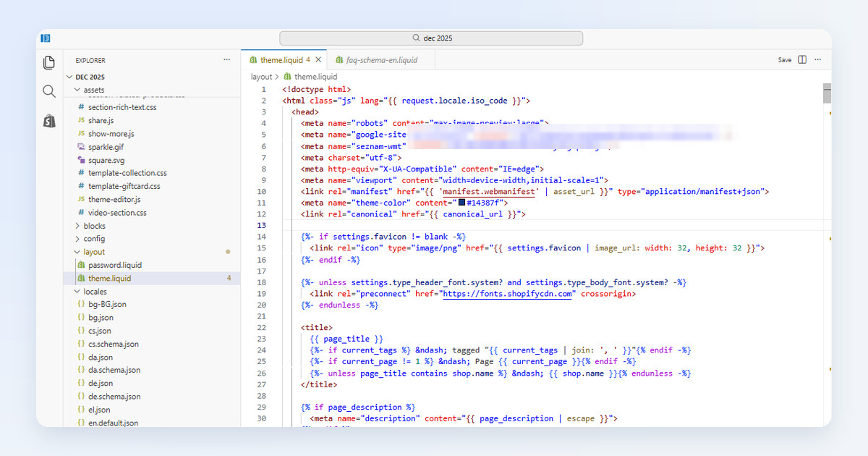This screenshot has height=456, width=868.
Task: Click the charset utf-8 meta line
Action: tap(351, 158)
